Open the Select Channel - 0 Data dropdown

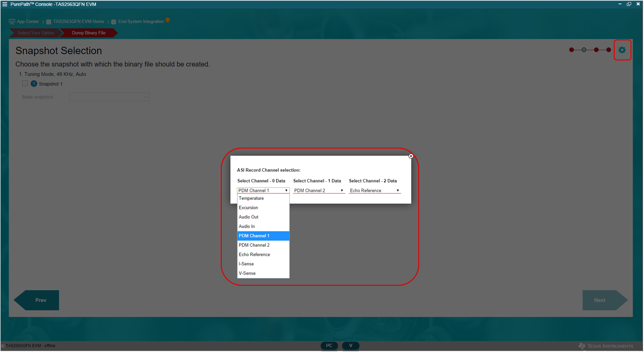pos(263,190)
